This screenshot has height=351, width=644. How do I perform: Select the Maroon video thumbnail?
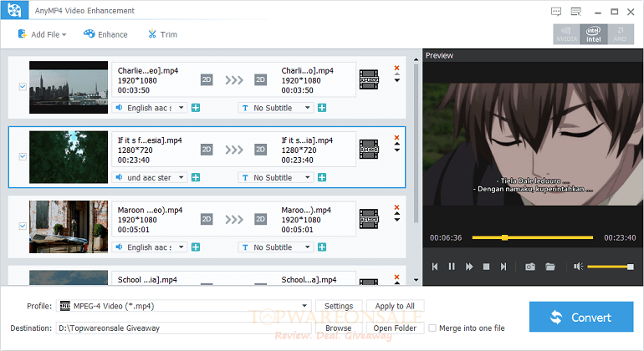(x=69, y=226)
